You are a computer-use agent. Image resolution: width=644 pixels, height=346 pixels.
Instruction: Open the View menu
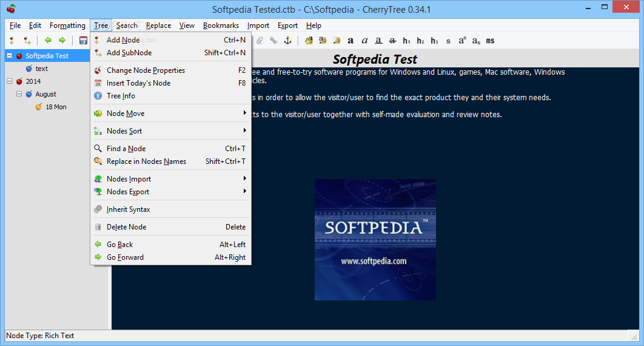[x=187, y=25]
